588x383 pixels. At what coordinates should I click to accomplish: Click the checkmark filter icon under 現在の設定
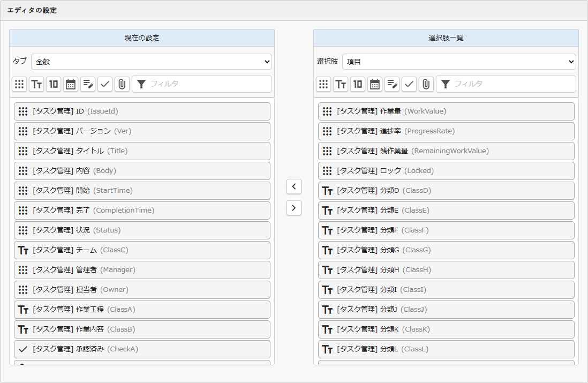pos(105,84)
